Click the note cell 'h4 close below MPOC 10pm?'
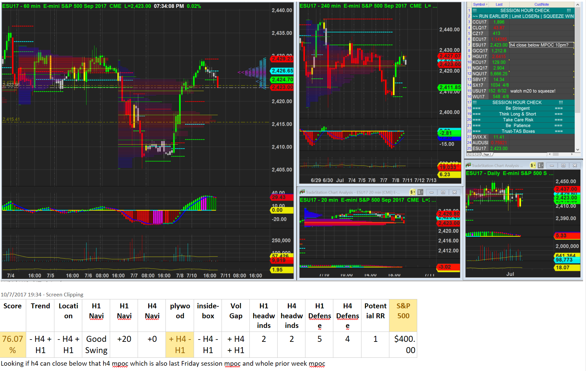The height and width of the screenshot is (371, 588). (541, 45)
